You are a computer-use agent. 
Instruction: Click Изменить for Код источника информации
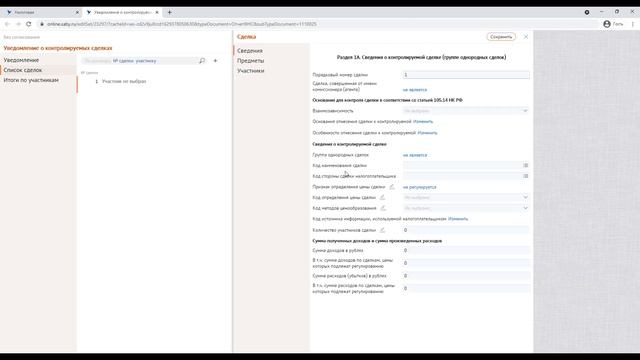tap(458, 219)
